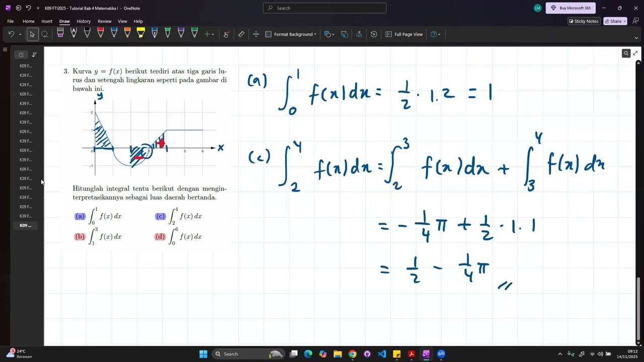
Task: Start Ink Replay
Action: tap(374, 34)
